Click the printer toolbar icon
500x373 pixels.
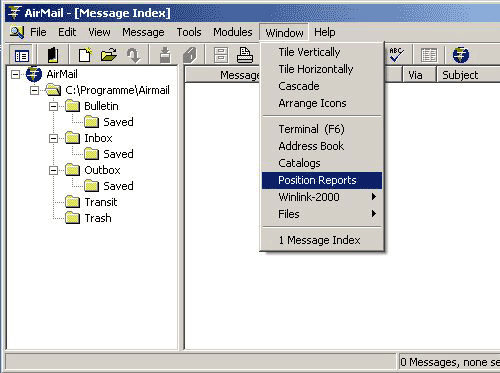point(245,55)
